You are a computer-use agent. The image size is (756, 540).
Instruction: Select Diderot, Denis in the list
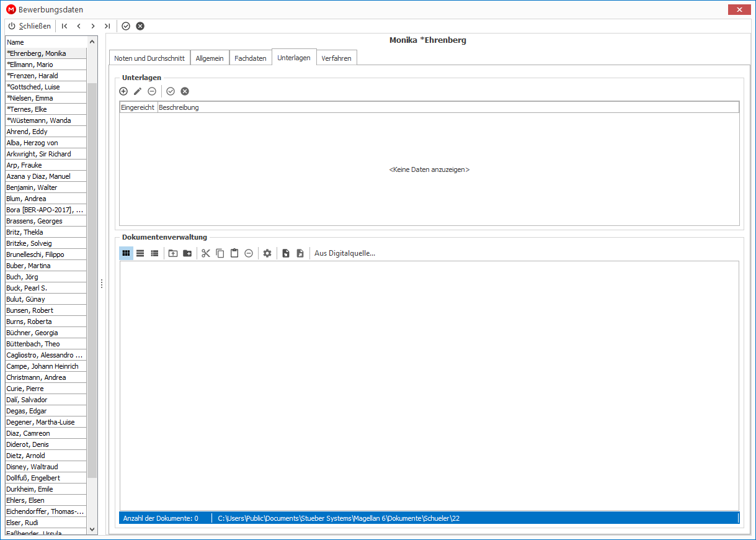46,444
